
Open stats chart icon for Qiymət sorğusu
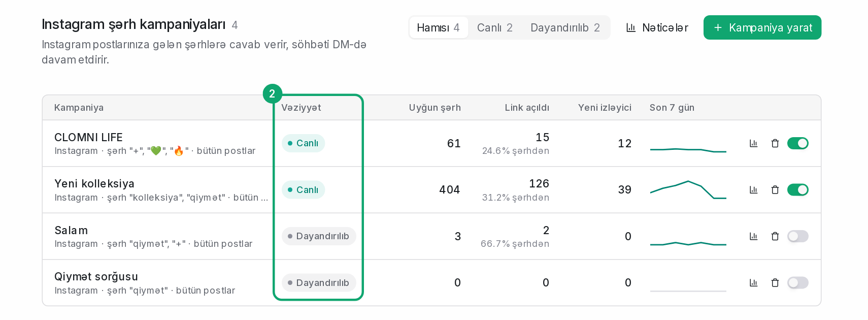click(x=753, y=282)
